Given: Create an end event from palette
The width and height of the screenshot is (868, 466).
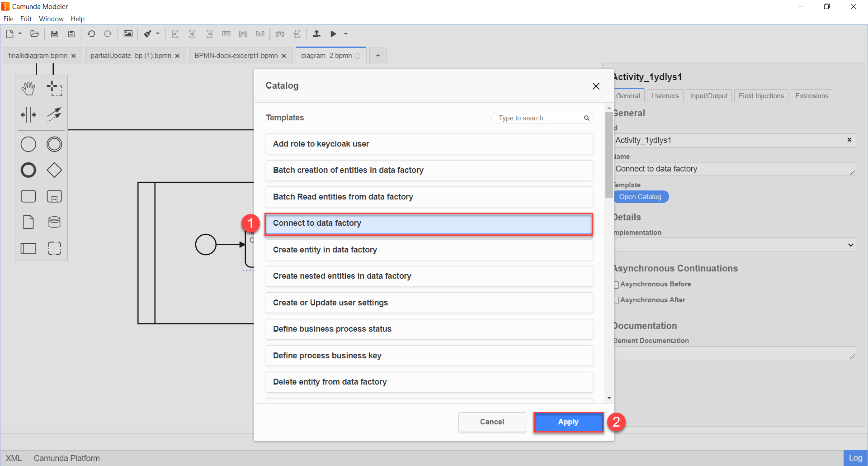Looking at the screenshot, I should (28, 170).
